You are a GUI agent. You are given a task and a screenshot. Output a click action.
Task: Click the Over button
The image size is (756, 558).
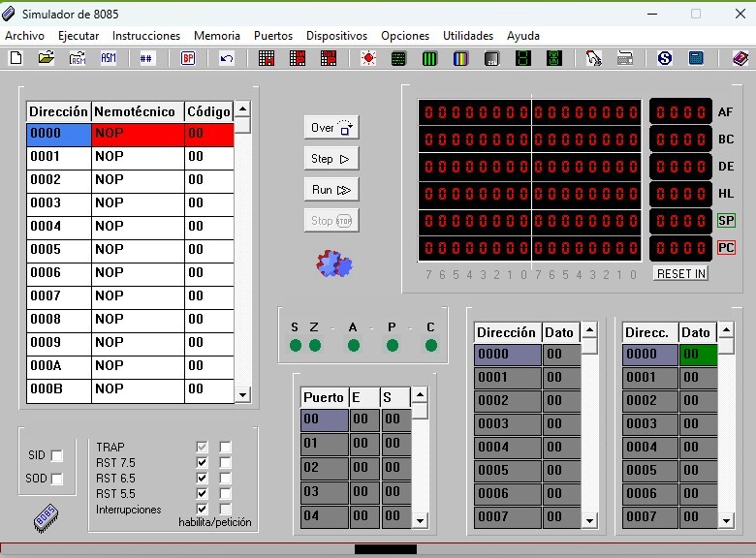331,128
